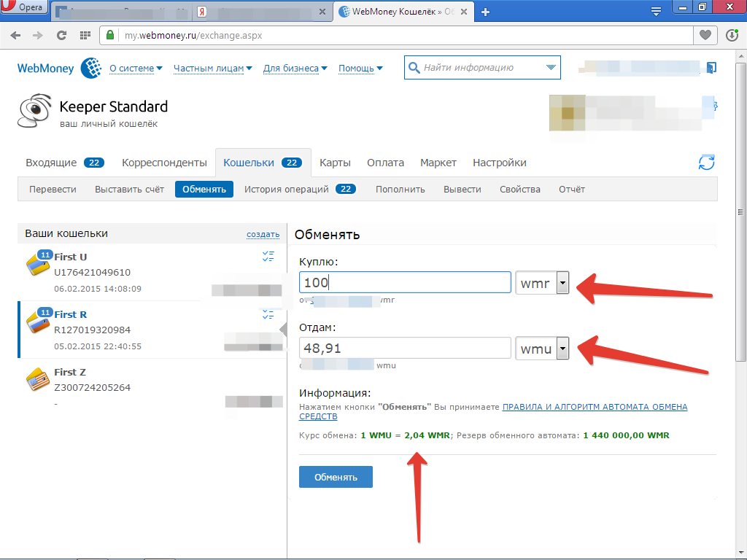Viewport: 747px width, 560px height.
Task: Select the First U wallet name
Action: coord(71,257)
